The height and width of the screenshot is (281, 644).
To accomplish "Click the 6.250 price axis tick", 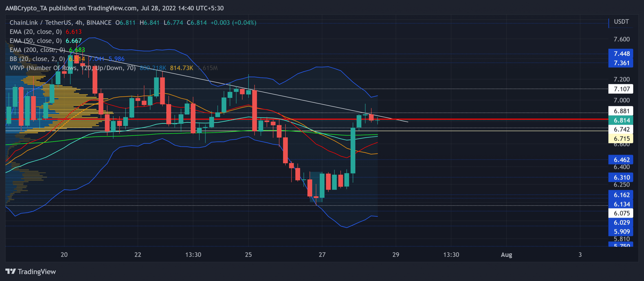I will click(x=622, y=185).
